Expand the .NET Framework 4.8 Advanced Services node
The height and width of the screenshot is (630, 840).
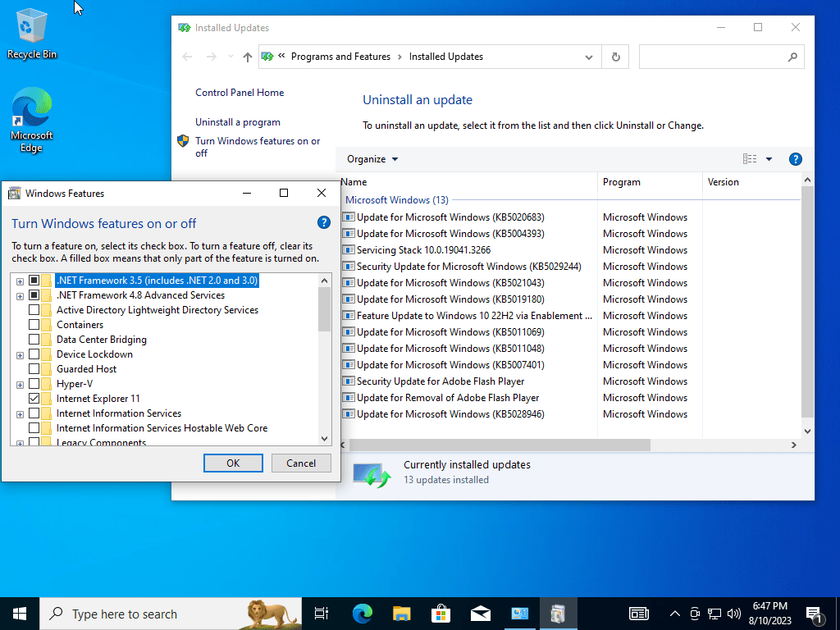pyautogui.click(x=20, y=296)
